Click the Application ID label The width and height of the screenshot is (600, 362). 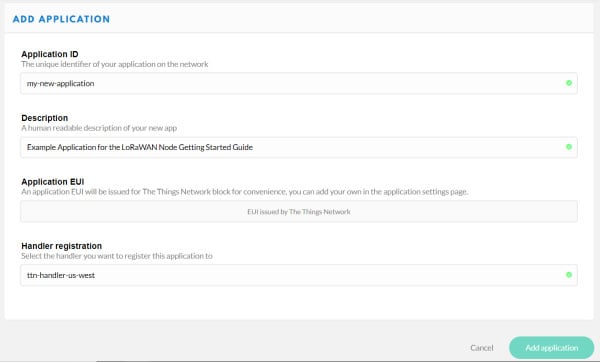pos(50,54)
